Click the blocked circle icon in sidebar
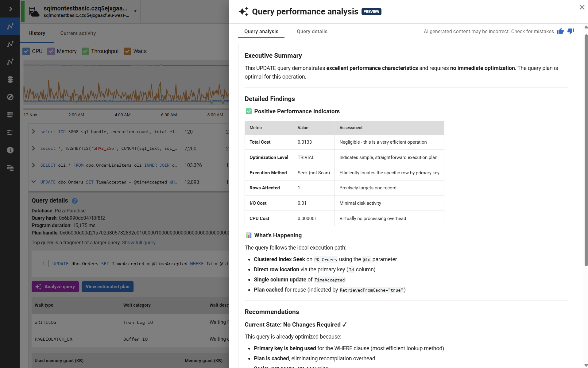 [10, 97]
